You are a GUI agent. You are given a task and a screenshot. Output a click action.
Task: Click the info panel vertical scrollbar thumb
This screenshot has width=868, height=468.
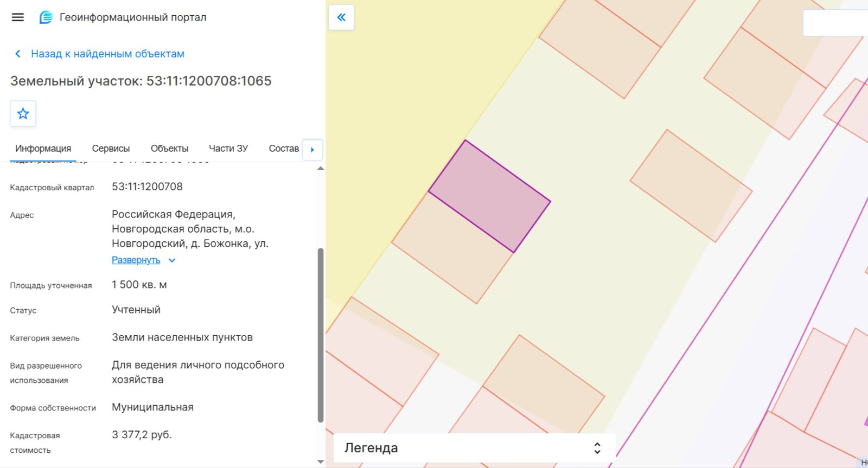pyautogui.click(x=321, y=335)
